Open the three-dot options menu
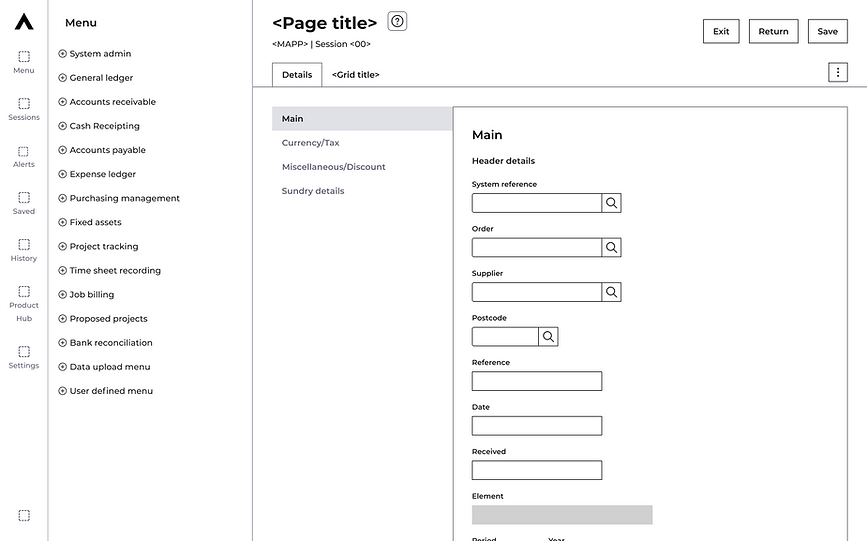This screenshot has width=867, height=541. point(838,72)
